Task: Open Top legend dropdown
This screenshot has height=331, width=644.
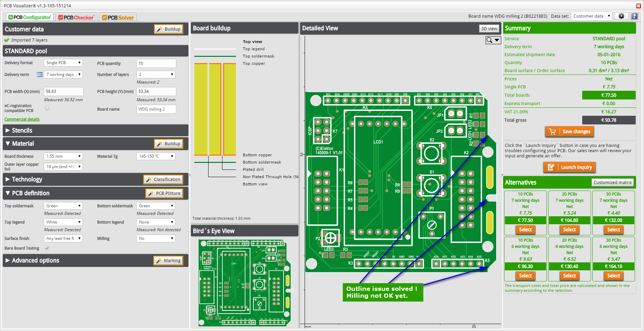Action: [x=63, y=222]
